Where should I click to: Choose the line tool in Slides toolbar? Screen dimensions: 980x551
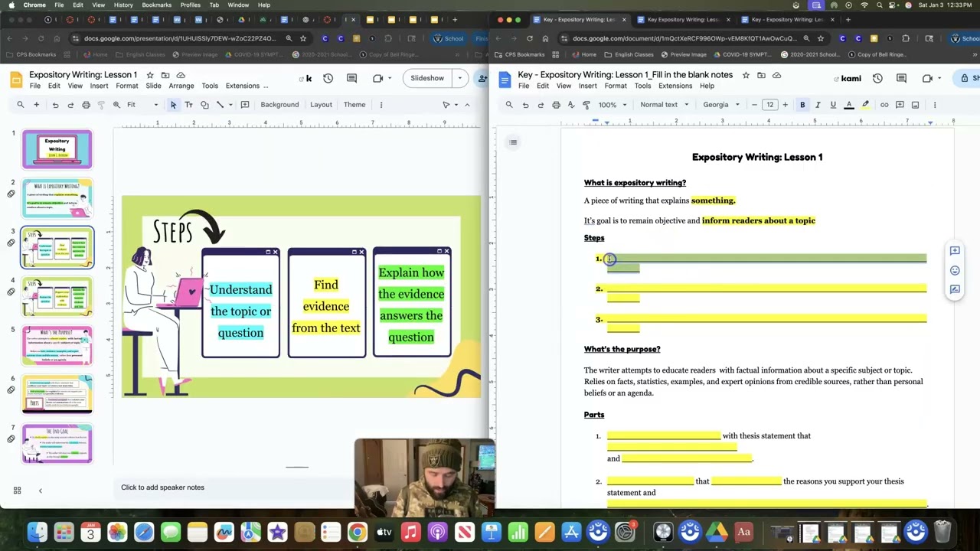pyautogui.click(x=221, y=105)
